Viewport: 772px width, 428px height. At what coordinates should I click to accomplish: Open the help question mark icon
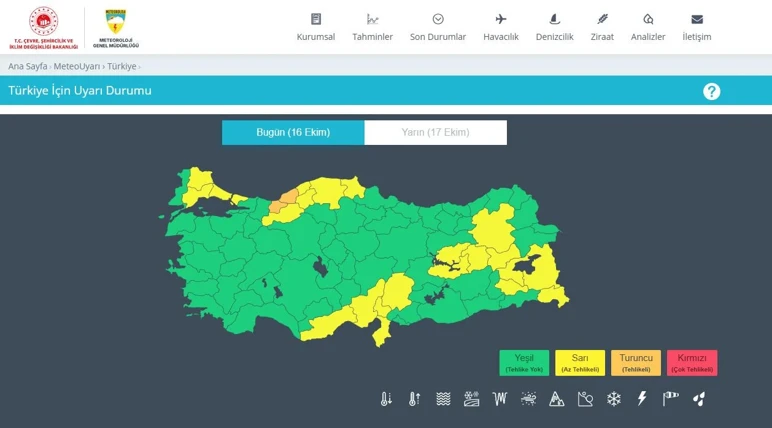point(711,92)
